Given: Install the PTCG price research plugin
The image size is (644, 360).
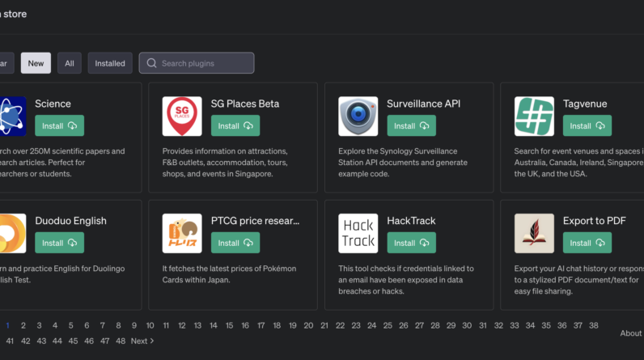Looking at the screenshot, I should (x=235, y=243).
